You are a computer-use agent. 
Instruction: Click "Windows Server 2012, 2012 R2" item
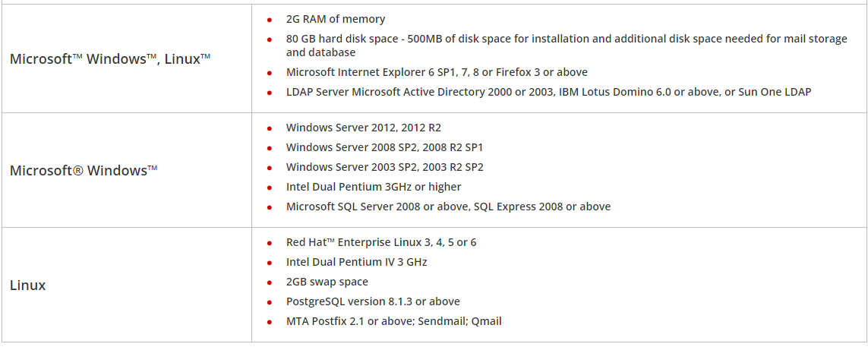pyautogui.click(x=363, y=128)
